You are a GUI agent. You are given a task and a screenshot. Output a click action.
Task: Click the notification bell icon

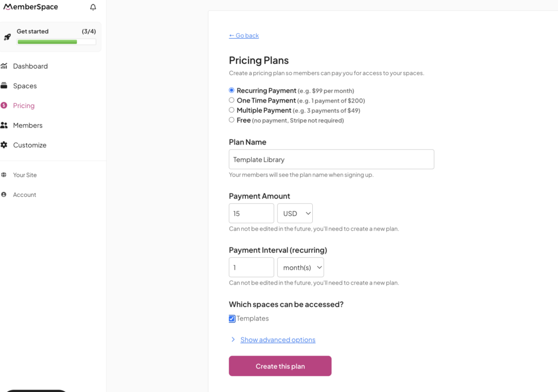point(93,7)
